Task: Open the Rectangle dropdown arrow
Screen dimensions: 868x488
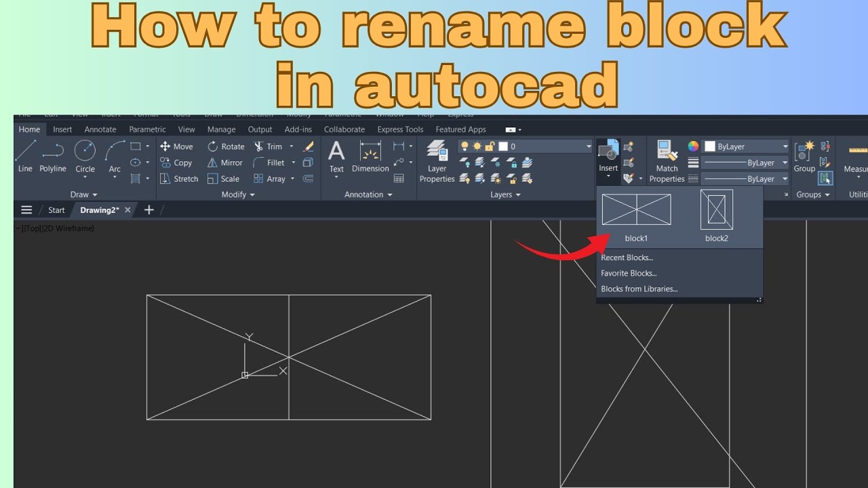Action: point(147,146)
